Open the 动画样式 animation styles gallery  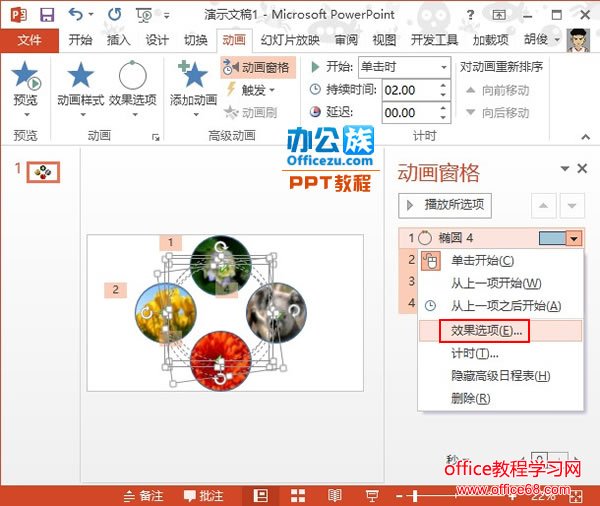click(x=81, y=88)
